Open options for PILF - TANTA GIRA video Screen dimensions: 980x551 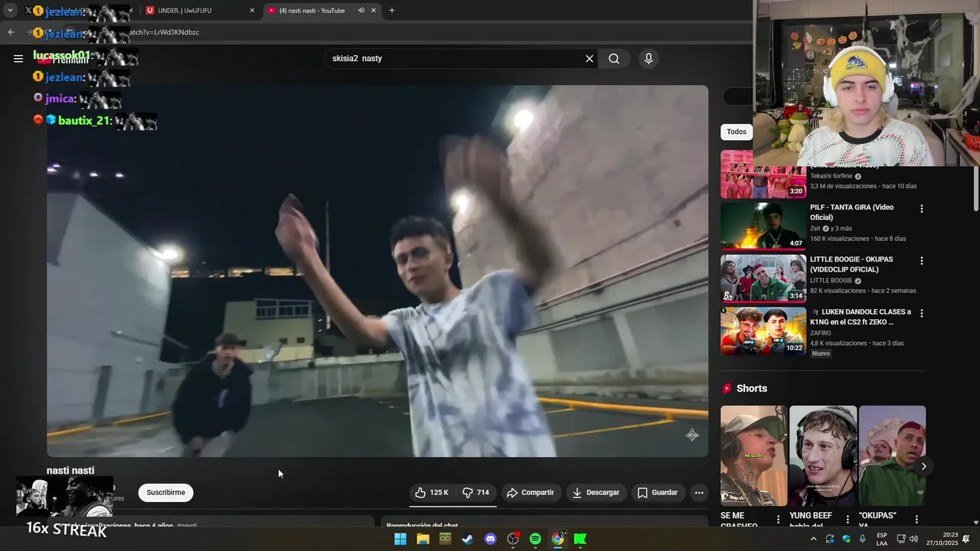tap(922, 208)
